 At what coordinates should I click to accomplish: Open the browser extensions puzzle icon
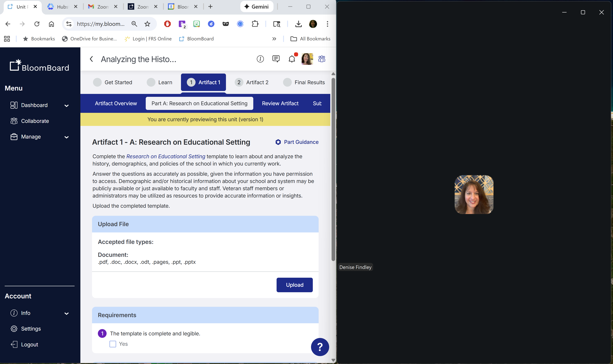click(255, 24)
